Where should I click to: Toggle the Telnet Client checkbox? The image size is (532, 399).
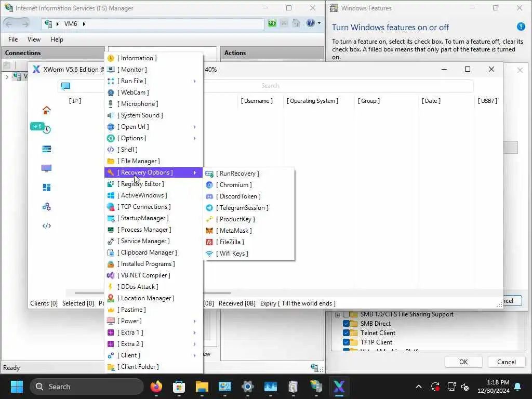[x=346, y=333]
